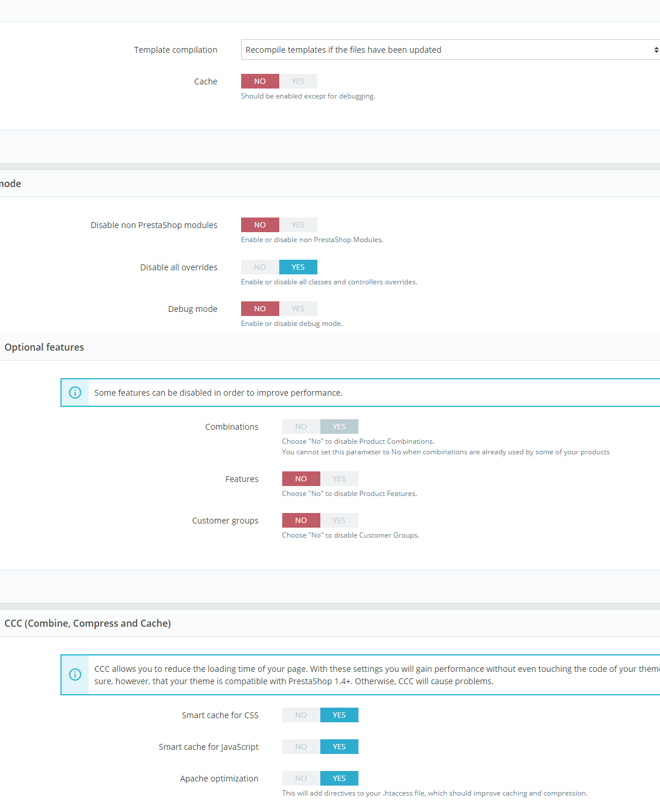Viewport: 660px width, 812px height.
Task: Click the info icon in Optional features notice
Action: point(75,393)
